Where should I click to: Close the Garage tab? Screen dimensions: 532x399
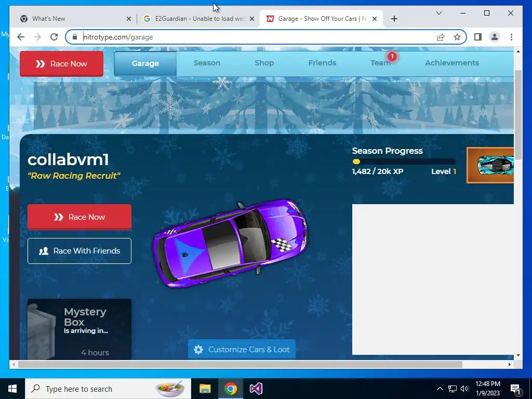click(375, 19)
